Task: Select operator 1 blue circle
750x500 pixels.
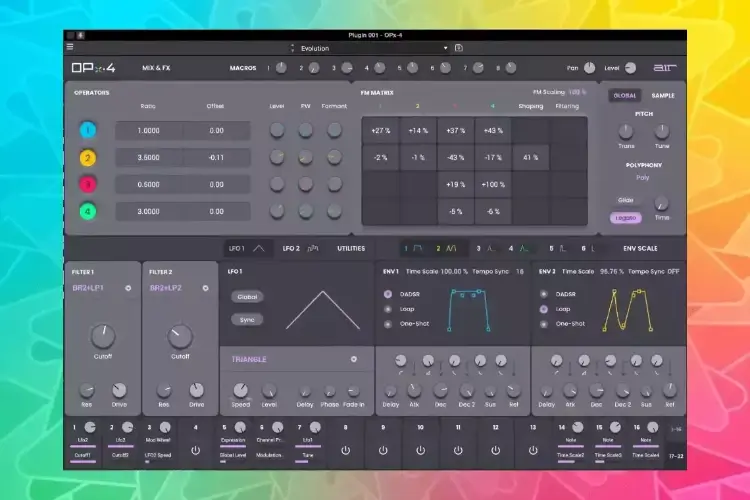Action: click(x=88, y=130)
